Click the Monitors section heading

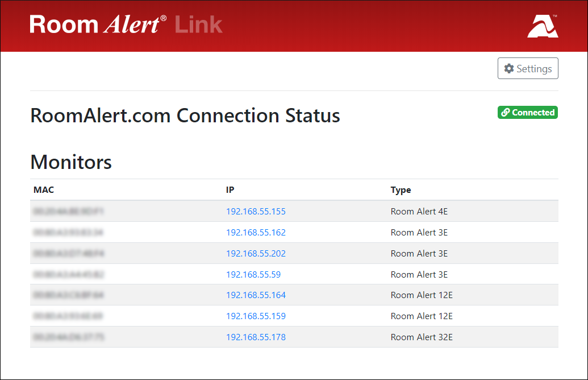[70, 162]
